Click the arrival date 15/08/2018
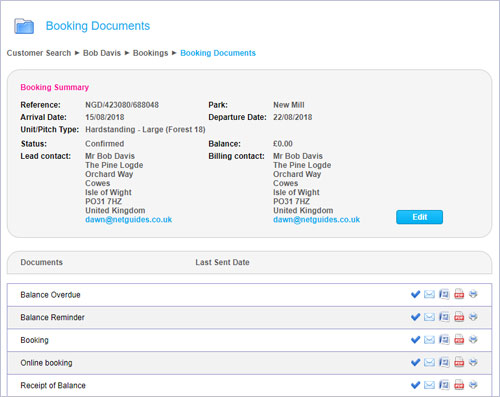Image resolution: width=500 pixels, height=397 pixels. click(105, 117)
